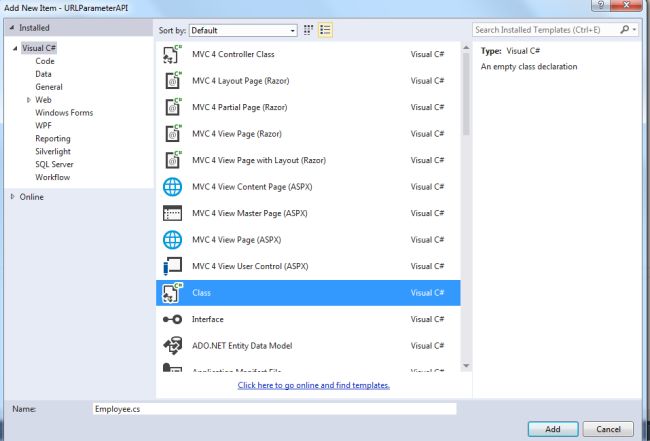Click the MVC 4 View Page (Razor) icon
The image size is (650, 441).
point(172,134)
